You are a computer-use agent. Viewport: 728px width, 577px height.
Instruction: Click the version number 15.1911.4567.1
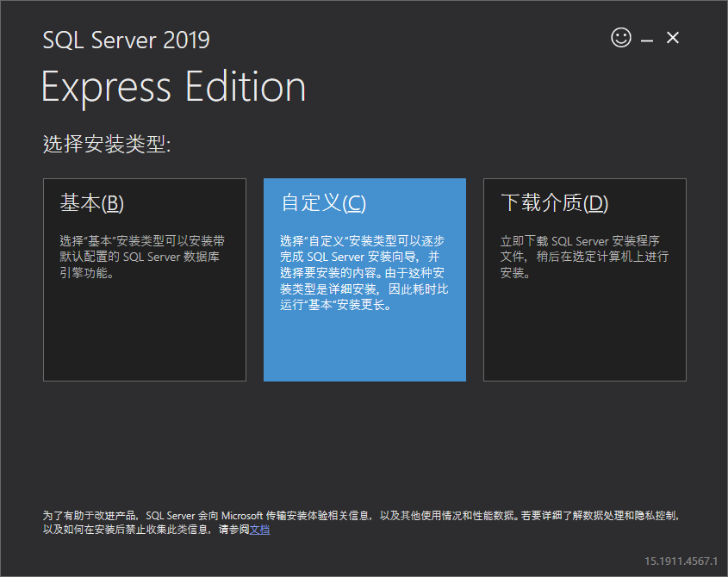click(x=681, y=561)
